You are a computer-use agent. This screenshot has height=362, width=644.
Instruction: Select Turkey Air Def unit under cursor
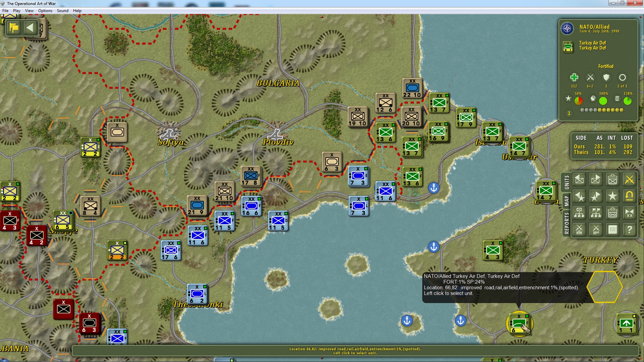click(x=519, y=323)
